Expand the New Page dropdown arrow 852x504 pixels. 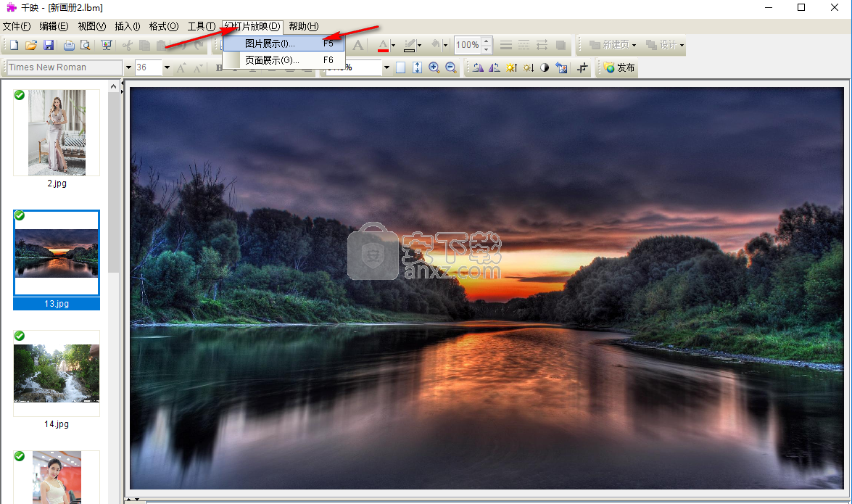click(x=634, y=45)
